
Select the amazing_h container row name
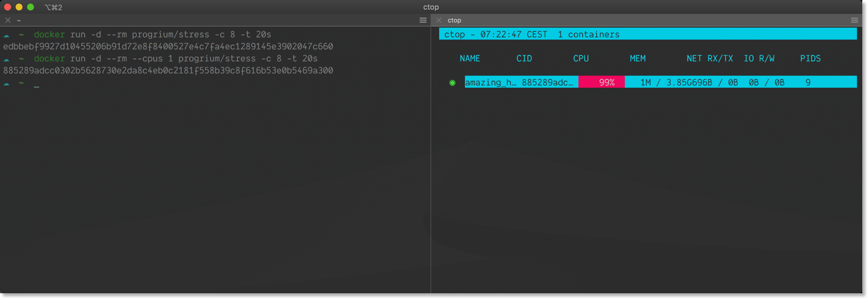pos(491,82)
